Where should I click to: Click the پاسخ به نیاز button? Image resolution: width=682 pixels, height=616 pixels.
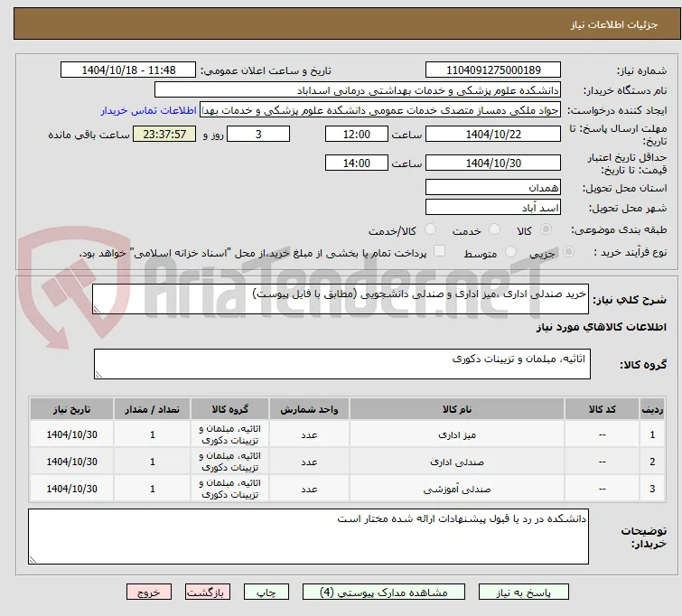coord(524,593)
